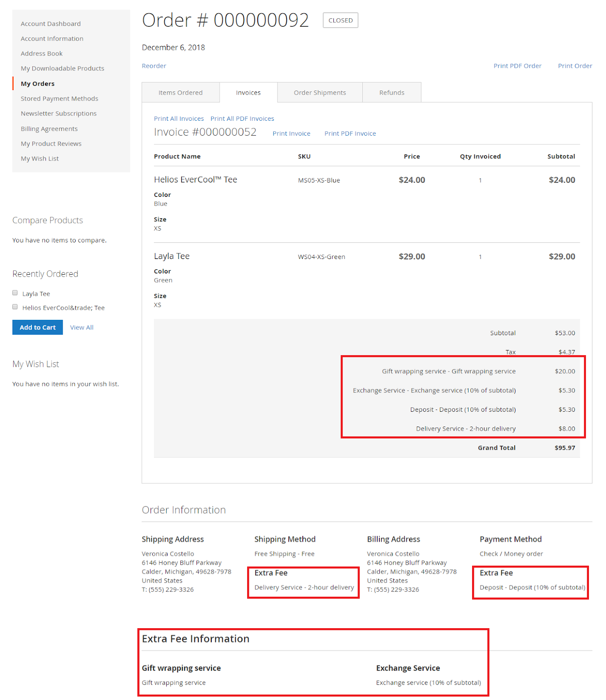Open the Order Shipments tab

pos(319,93)
